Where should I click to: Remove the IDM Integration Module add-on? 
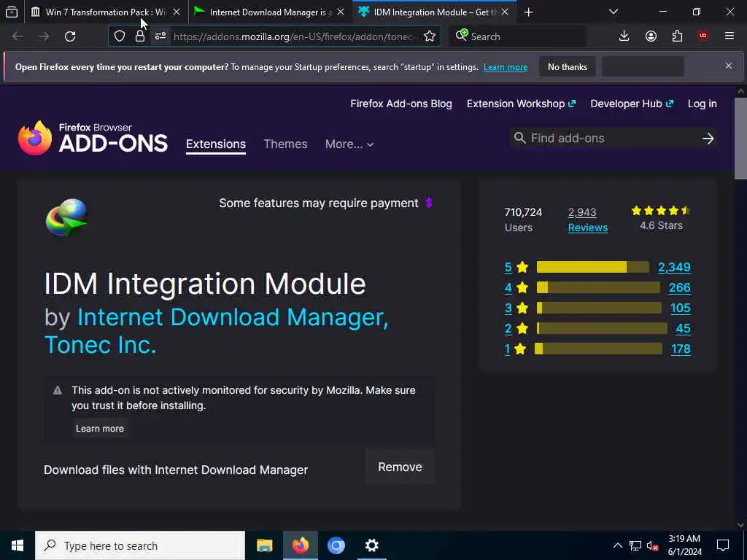point(400,467)
